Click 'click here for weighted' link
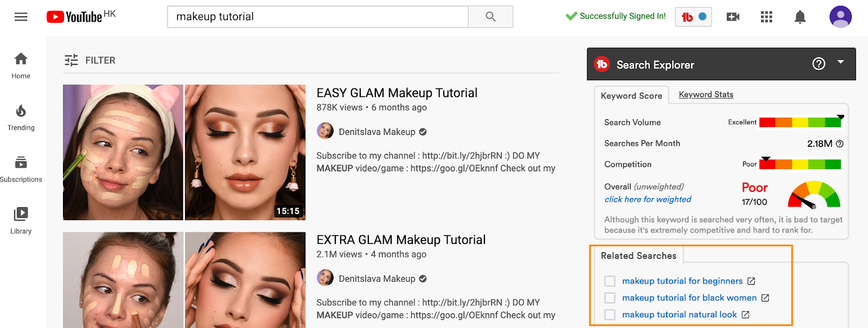Image resolution: width=868 pixels, height=328 pixels. 648,200
